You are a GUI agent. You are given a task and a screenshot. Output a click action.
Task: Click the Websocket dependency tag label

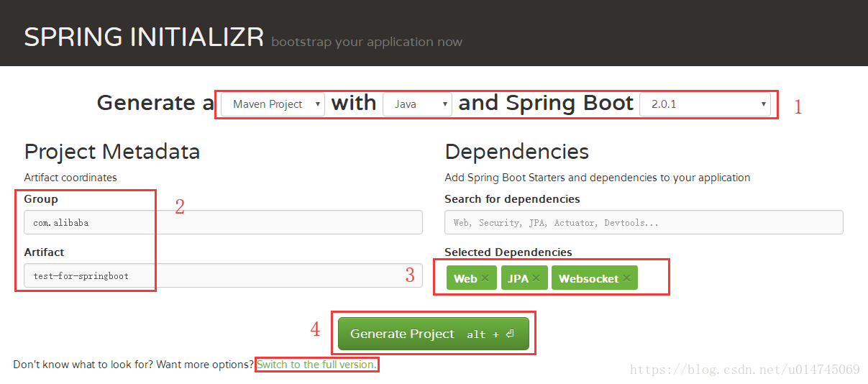(588, 278)
